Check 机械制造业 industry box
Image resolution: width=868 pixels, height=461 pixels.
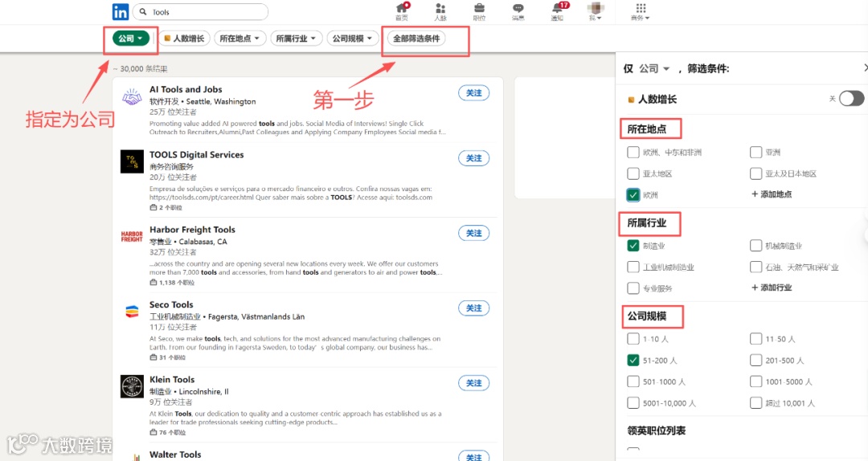(x=755, y=246)
